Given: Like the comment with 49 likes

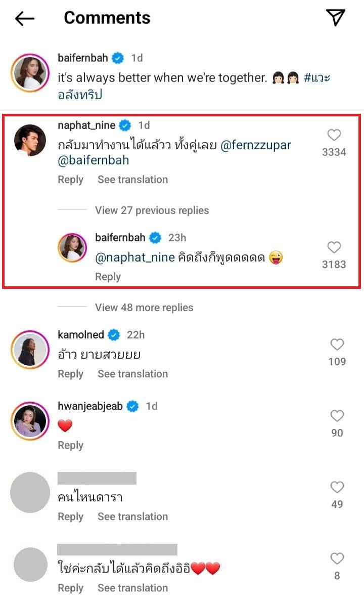Looking at the screenshot, I should pyautogui.click(x=337, y=488).
